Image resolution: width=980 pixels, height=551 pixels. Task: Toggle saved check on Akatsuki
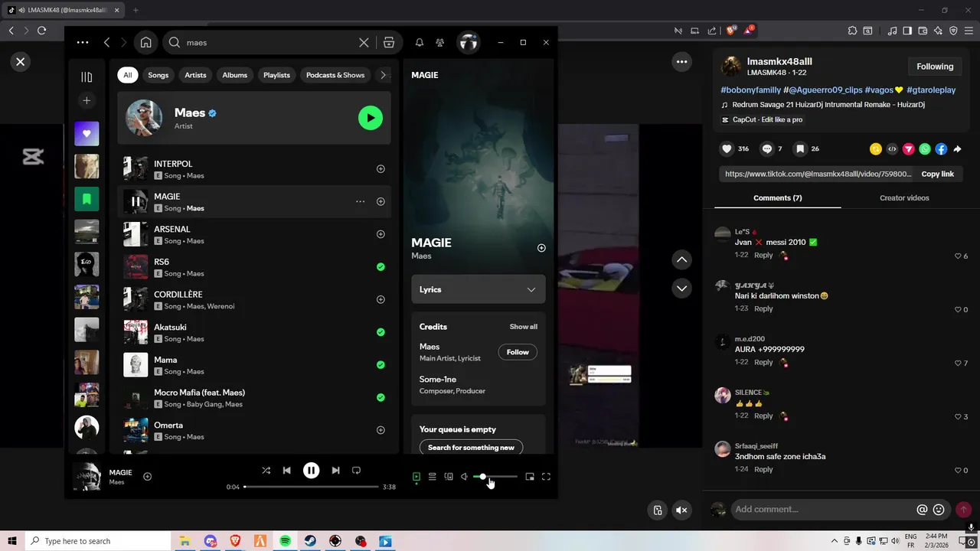pos(381,332)
